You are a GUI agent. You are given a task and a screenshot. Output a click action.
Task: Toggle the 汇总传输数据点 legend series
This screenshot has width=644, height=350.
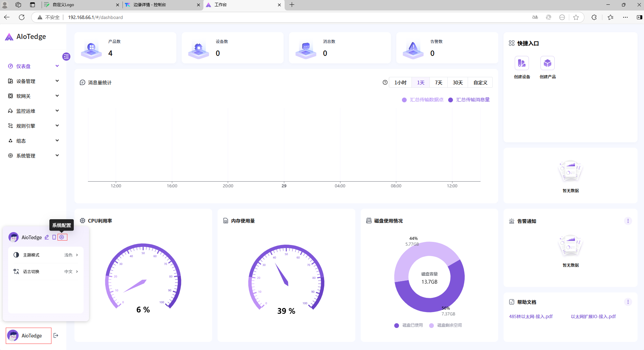423,100
